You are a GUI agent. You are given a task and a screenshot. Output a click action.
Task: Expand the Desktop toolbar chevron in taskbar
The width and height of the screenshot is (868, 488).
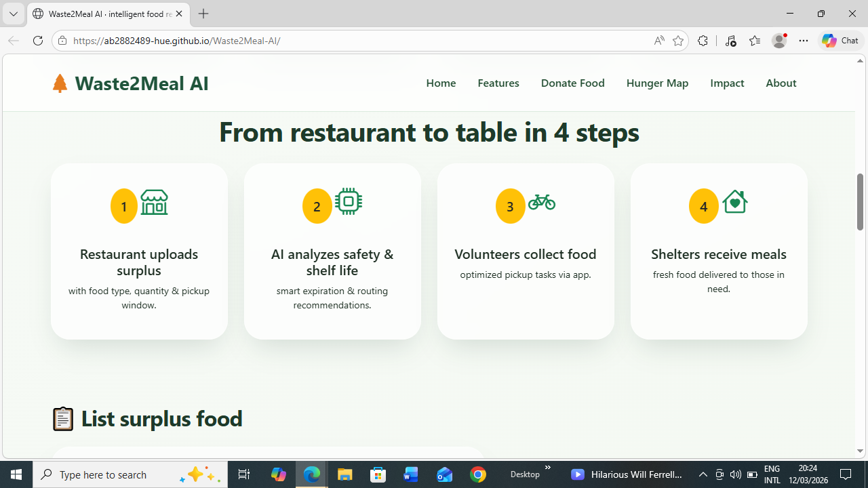tap(548, 468)
